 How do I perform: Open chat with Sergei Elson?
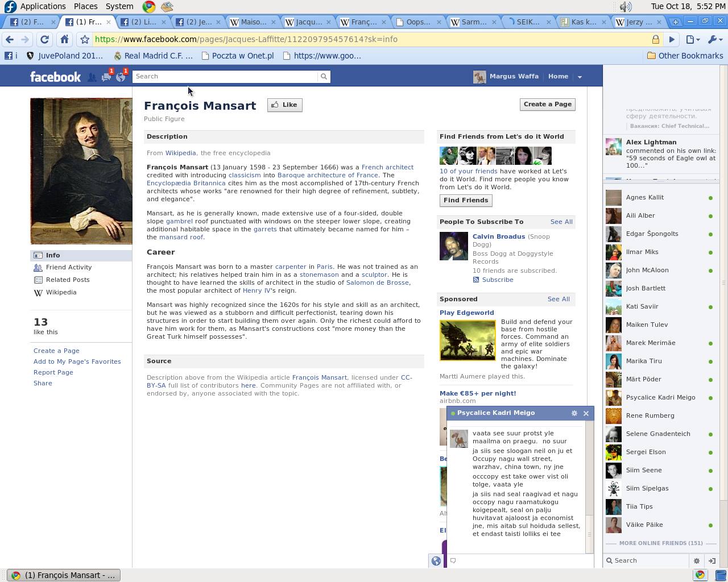[660, 452]
